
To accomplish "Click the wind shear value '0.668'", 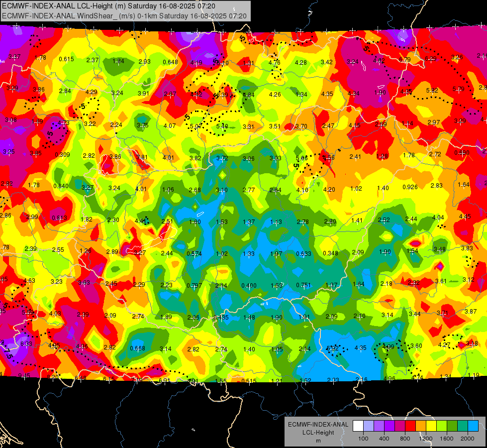I will (138, 348).
